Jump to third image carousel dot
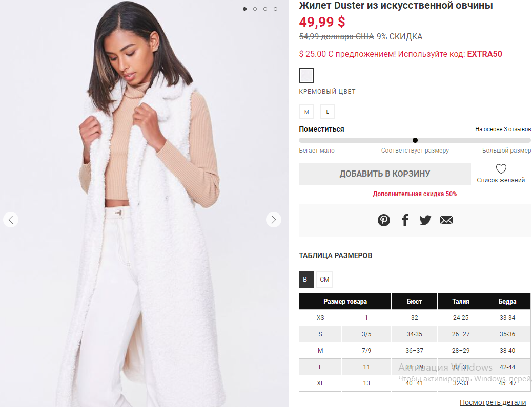The width and height of the screenshot is (532, 407). tap(265, 9)
